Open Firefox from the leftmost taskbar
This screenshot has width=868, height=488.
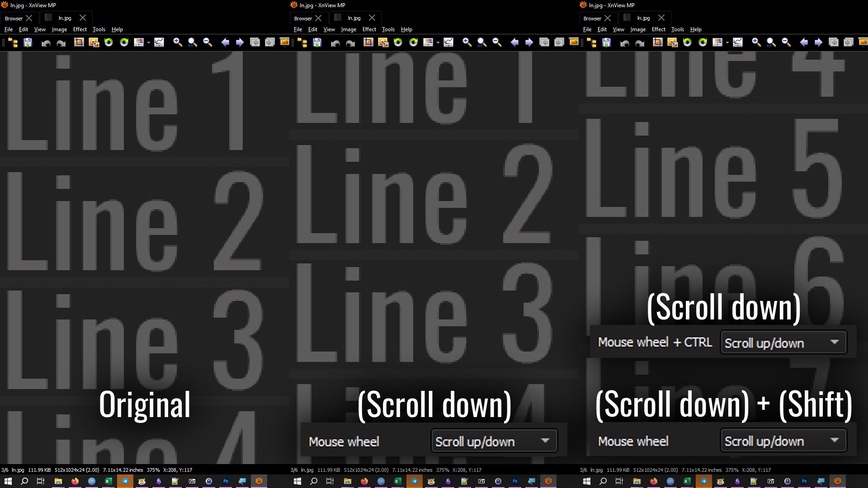(75, 481)
